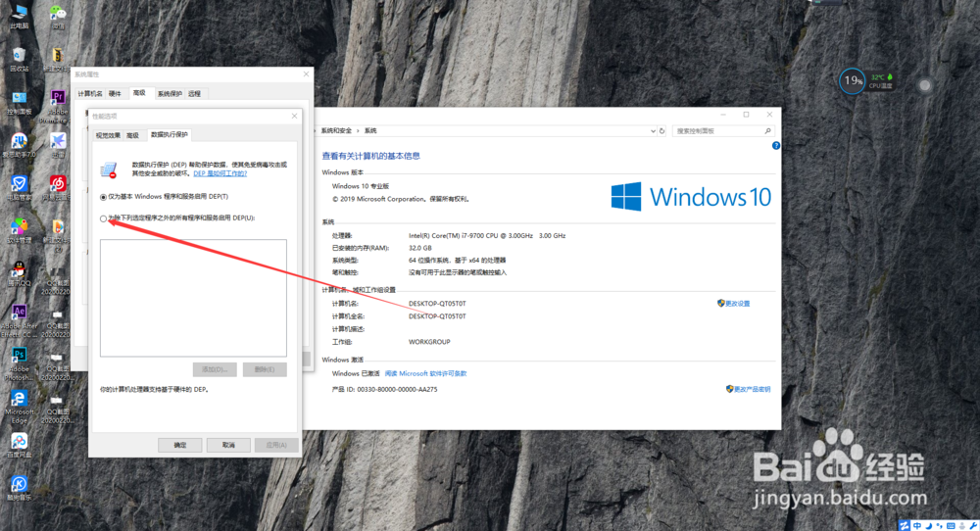Image resolution: width=980 pixels, height=531 pixels.
Task: Switch to 视觉效果 tab in 性能选项
Action: pos(108,135)
